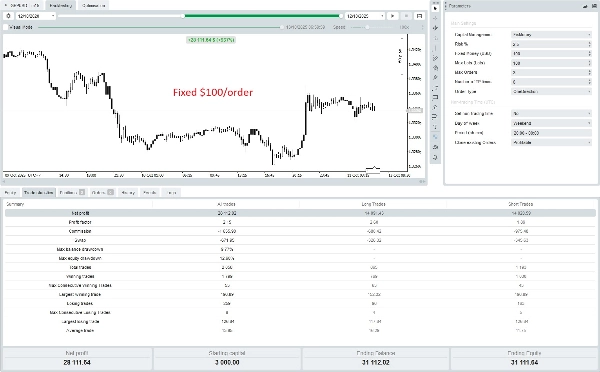Select the Total trades row
Image resolution: width=600 pixels, height=372 pixels.
[300, 268]
